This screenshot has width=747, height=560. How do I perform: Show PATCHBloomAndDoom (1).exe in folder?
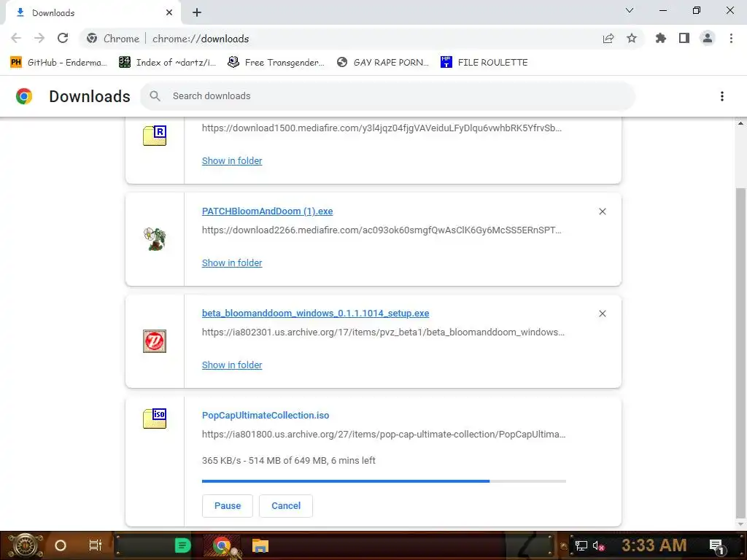(232, 262)
